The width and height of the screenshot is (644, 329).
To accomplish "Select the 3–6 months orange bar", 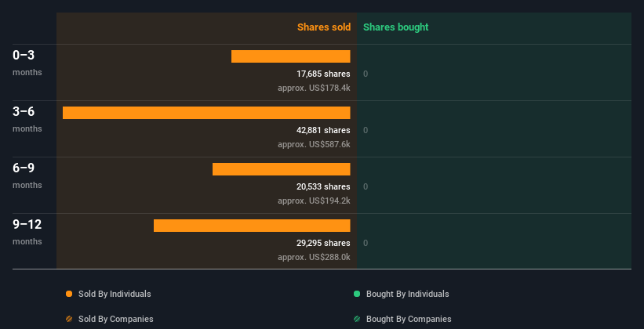I will coord(206,113).
